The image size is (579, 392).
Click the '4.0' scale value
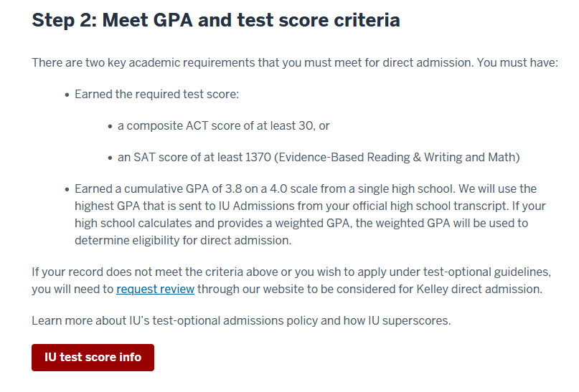pyautogui.click(x=278, y=188)
